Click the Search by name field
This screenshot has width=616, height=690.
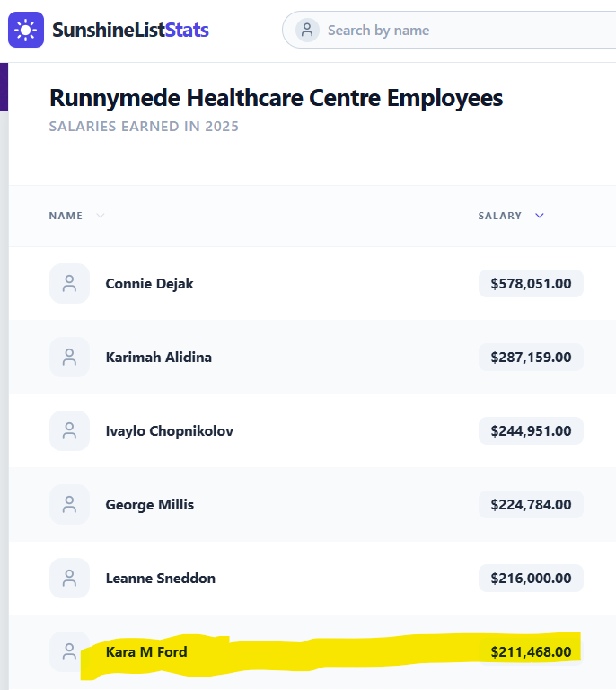pyautogui.click(x=448, y=30)
